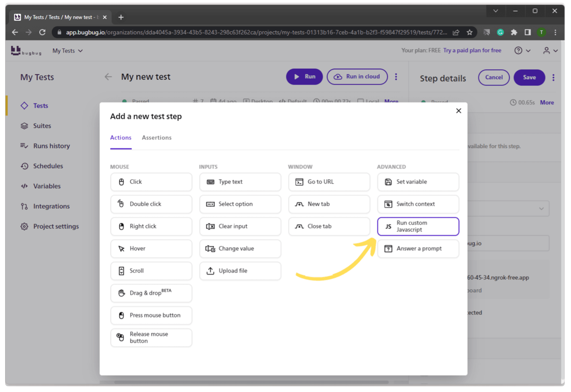Go to Runs history

click(52, 146)
